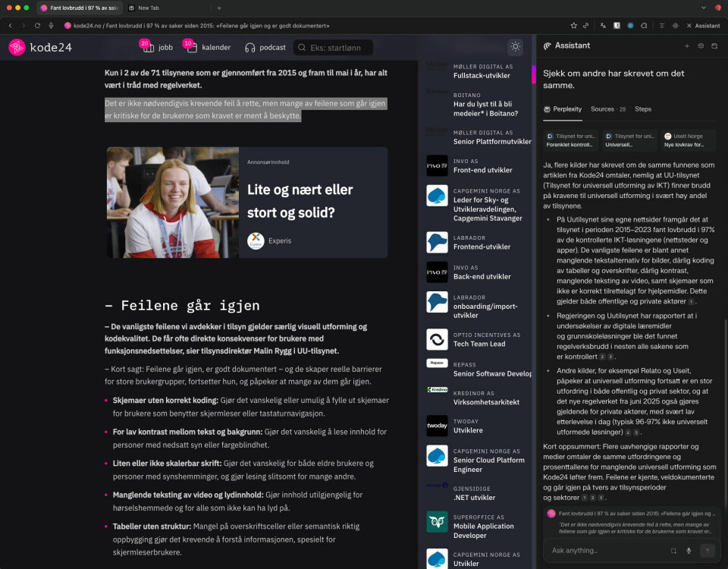Click the Optio Incentives company logo
Image resolution: width=728 pixels, height=569 pixels.
click(437, 340)
